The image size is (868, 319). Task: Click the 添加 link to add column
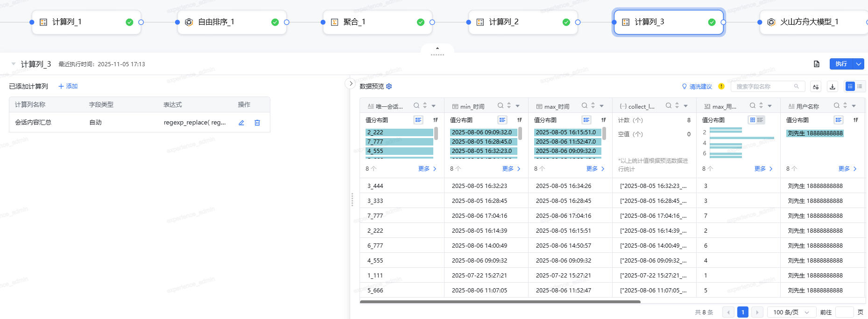point(68,86)
